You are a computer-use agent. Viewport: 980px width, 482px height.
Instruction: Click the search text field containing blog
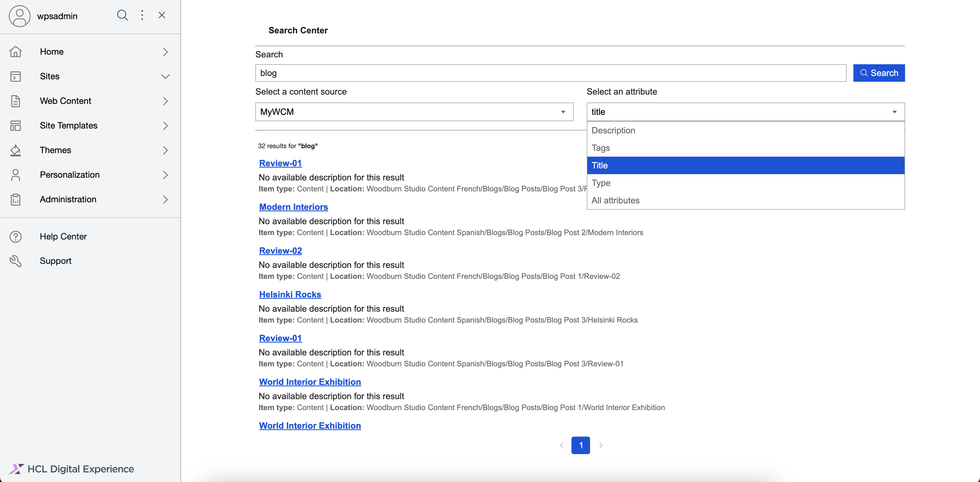click(550, 73)
